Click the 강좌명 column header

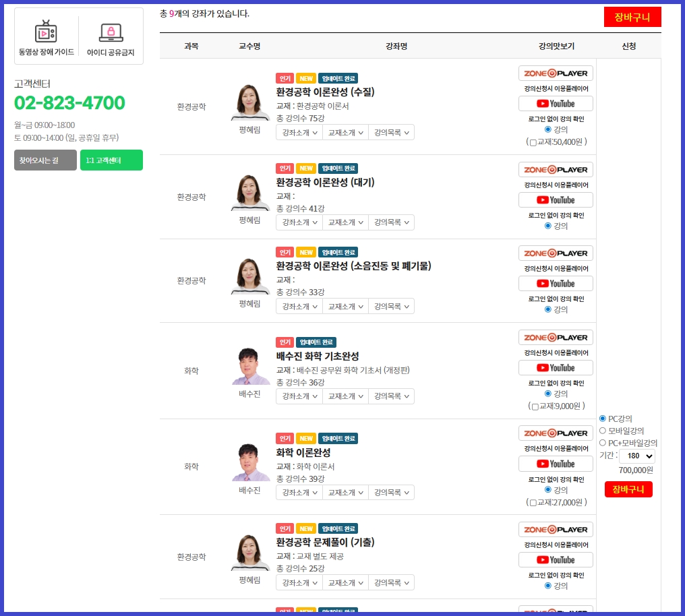click(x=396, y=46)
